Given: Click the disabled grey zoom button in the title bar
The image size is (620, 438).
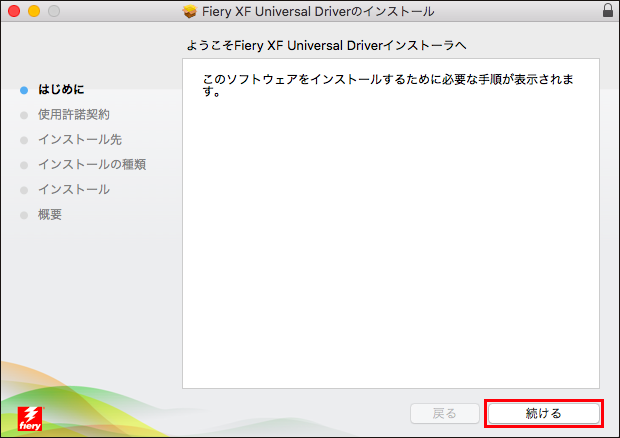Looking at the screenshot, I should 54,11.
